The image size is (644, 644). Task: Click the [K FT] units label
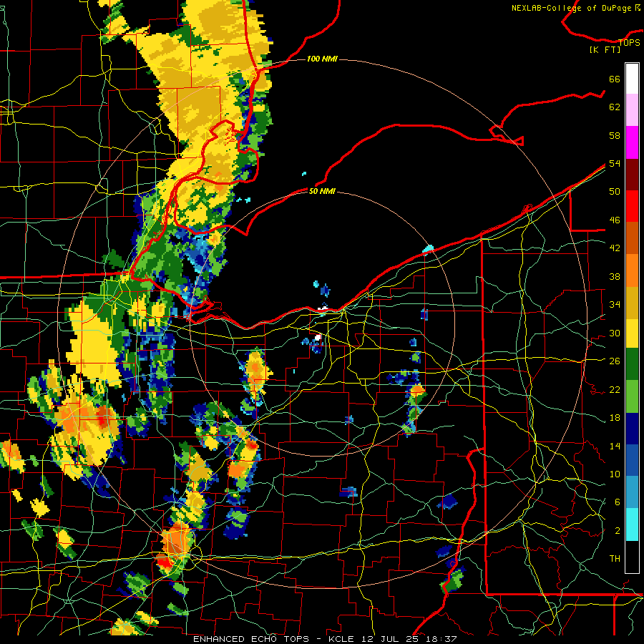(x=605, y=50)
